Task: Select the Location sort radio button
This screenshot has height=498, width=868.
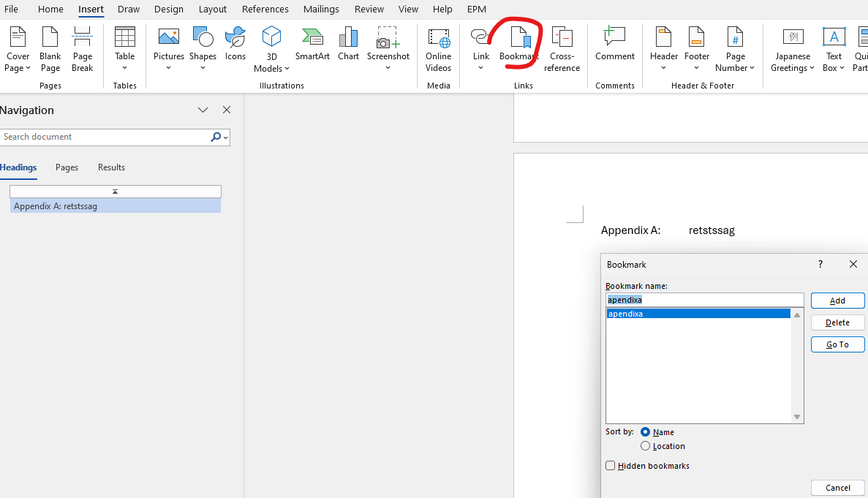Action: pyautogui.click(x=645, y=446)
